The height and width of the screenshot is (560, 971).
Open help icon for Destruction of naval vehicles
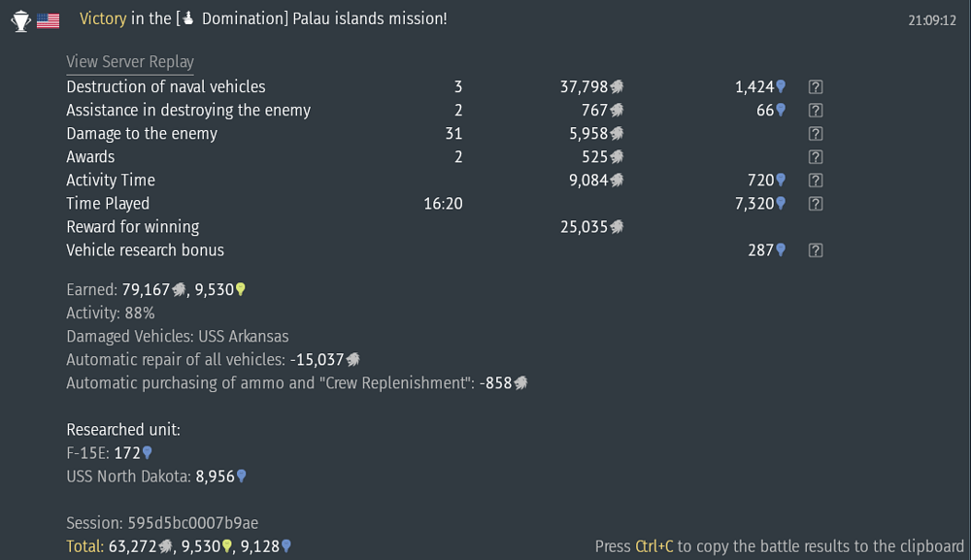816,87
